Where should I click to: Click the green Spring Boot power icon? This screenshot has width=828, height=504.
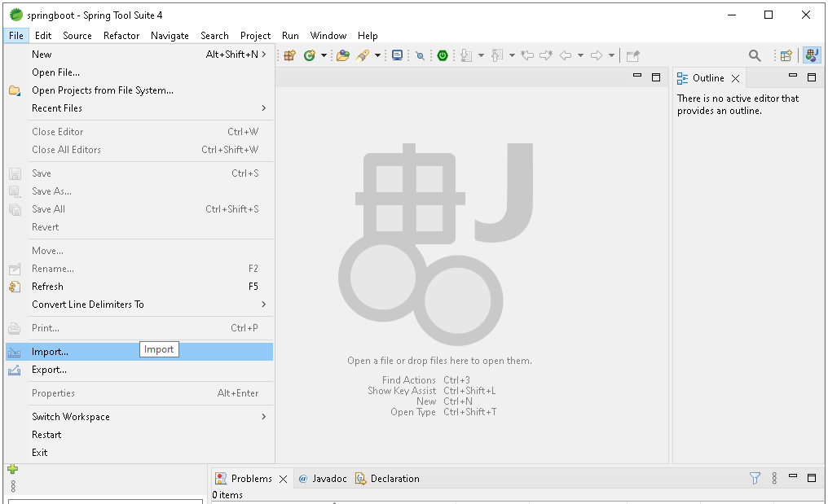coord(443,55)
